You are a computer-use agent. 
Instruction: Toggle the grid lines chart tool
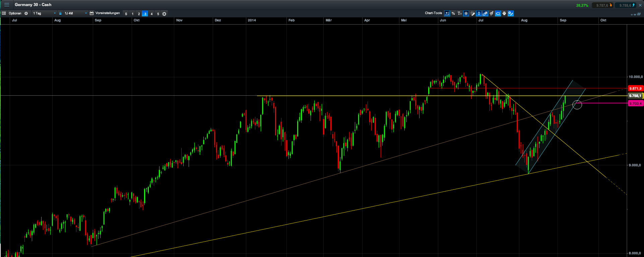466,13
